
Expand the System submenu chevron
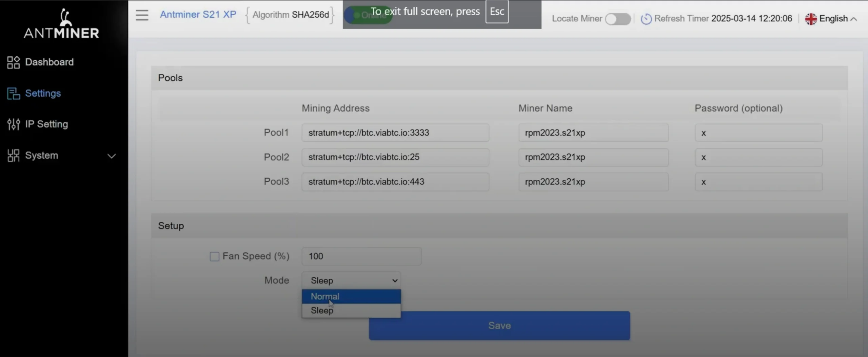pos(112,156)
